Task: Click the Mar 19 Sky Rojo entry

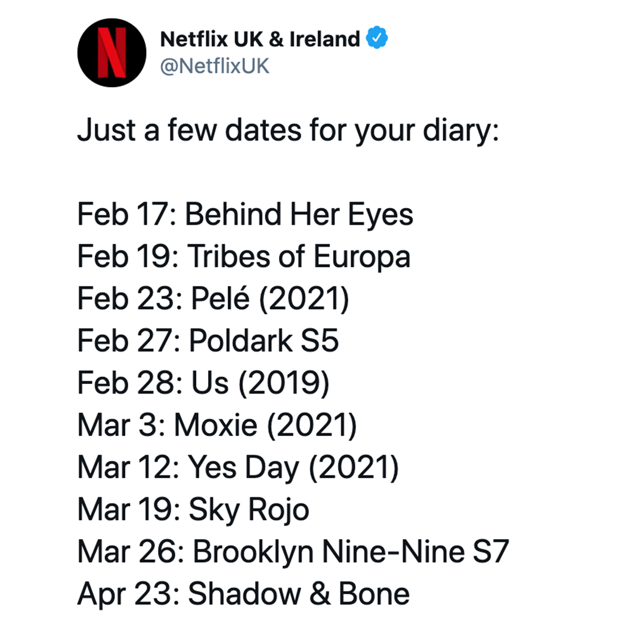Action: coord(193,510)
